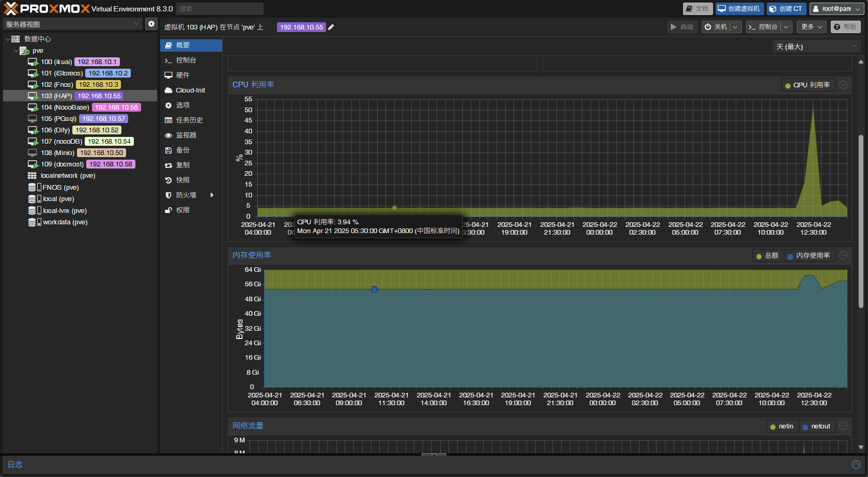Click the 192.168.10.56 tag on NocoBase VM

point(116,107)
